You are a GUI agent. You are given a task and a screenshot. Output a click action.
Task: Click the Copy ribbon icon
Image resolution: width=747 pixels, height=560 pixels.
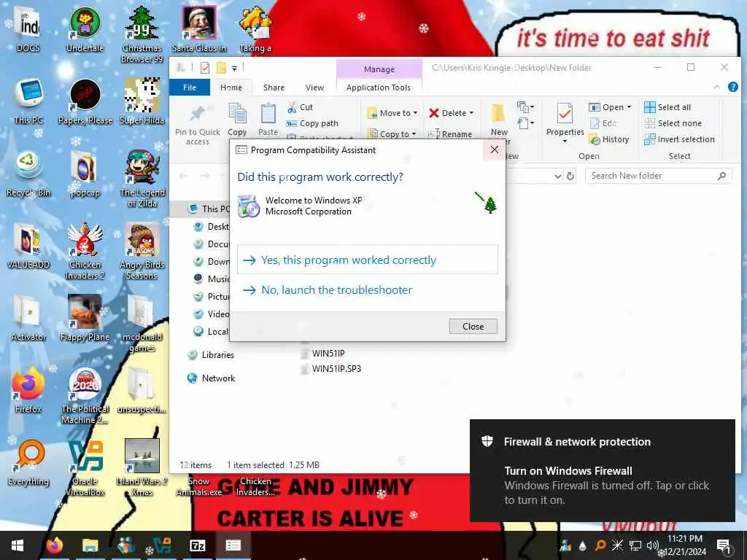tap(237, 120)
